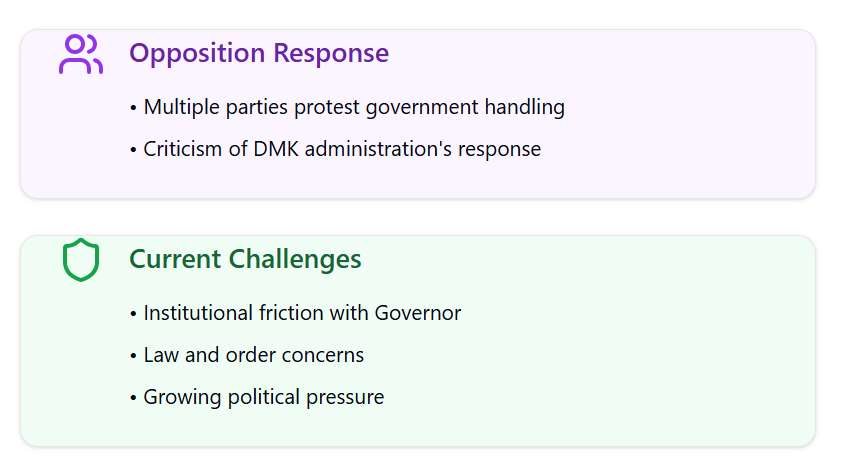The width and height of the screenshot is (845, 473).
Task: Click 'Criticism of DMK administration's response' bullet
Action: (336, 149)
